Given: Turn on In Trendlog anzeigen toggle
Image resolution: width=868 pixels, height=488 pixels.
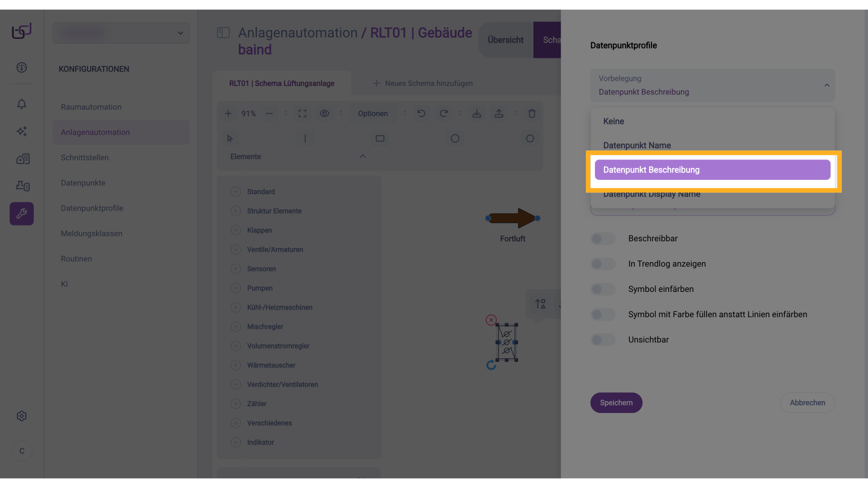Looking at the screenshot, I should (x=603, y=264).
